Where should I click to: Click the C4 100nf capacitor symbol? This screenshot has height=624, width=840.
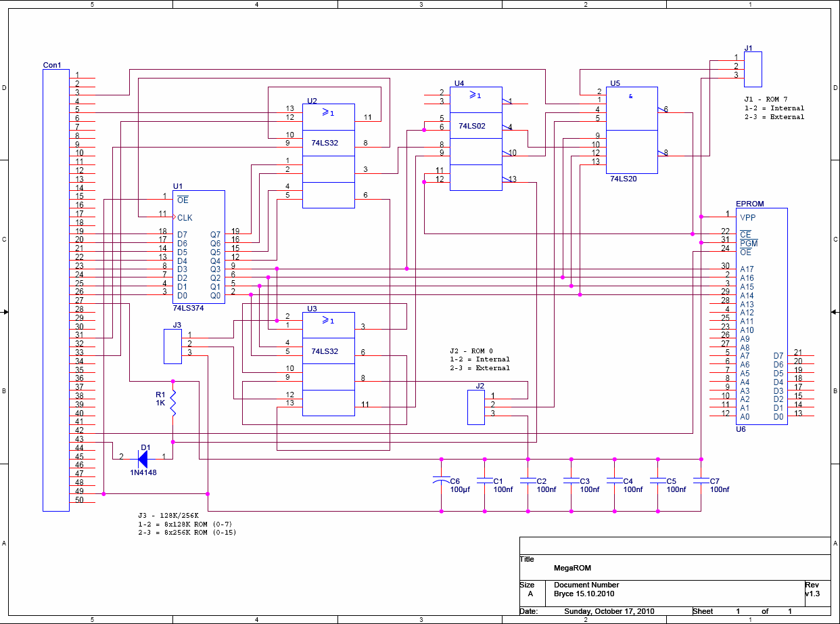(x=614, y=481)
